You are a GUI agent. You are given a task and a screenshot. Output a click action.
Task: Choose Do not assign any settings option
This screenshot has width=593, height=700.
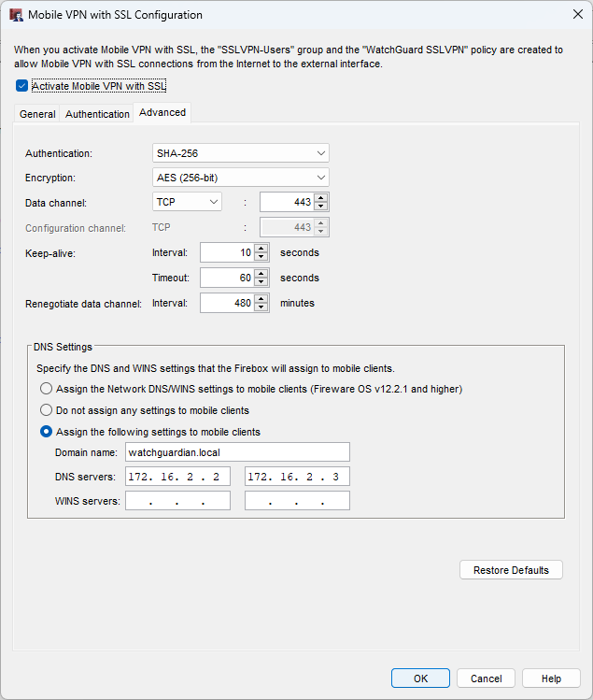[46, 410]
